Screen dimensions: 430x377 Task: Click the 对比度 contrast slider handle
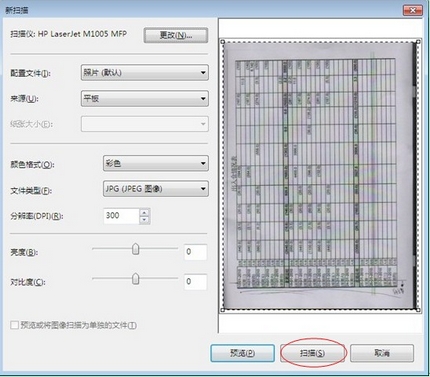point(135,279)
